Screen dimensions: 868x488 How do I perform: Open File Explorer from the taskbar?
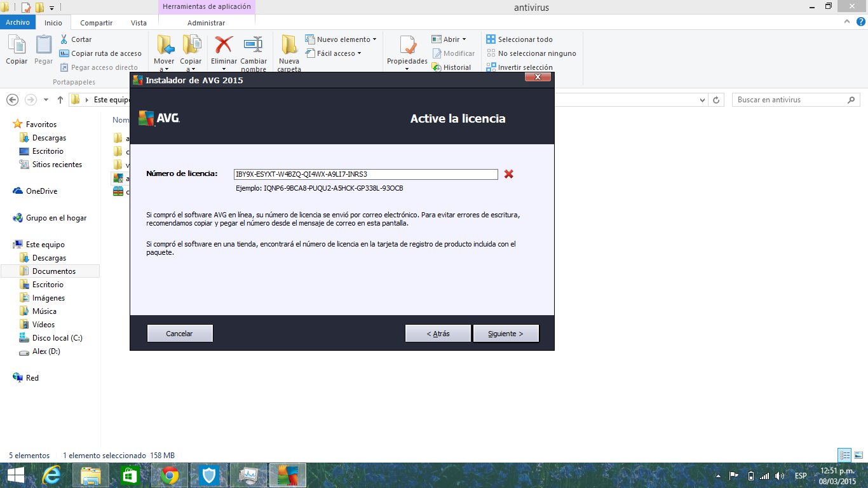click(x=92, y=475)
